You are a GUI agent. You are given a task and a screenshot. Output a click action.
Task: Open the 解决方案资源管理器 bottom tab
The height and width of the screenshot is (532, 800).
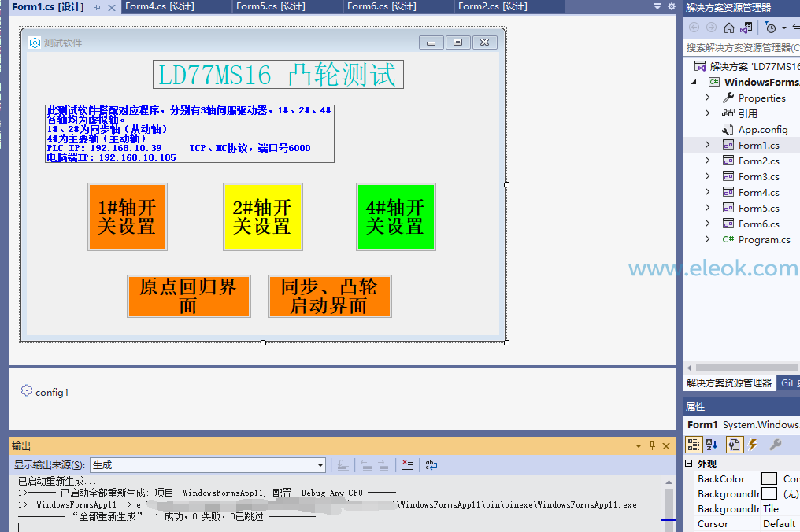pyautogui.click(x=728, y=383)
